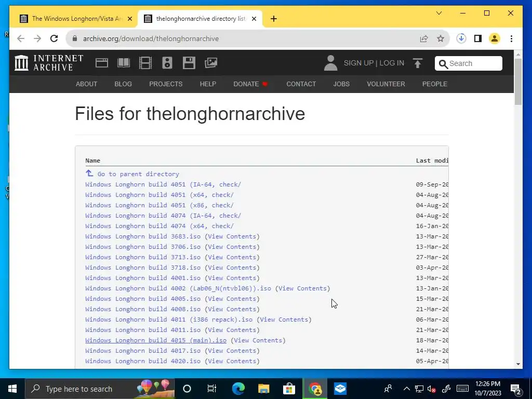View Contents of build 4020.iso
This screenshot has width=532, height=399.
pyautogui.click(x=232, y=361)
